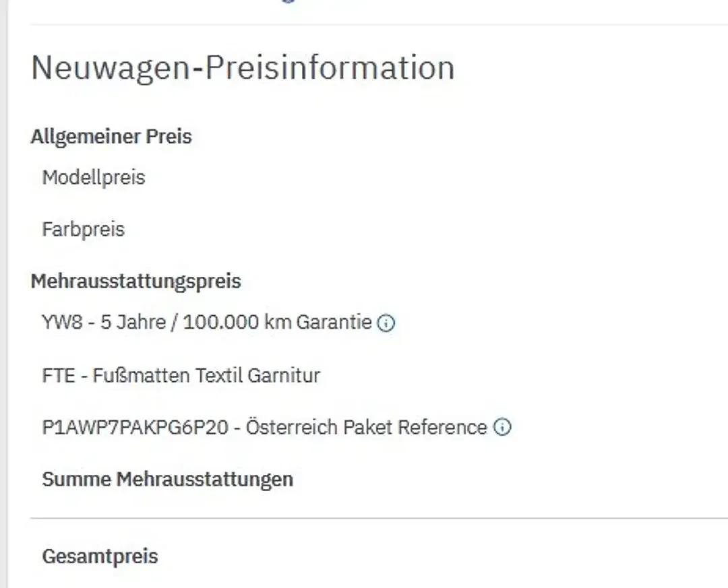The image size is (728, 588).
Task: Select the Farbpreis row
Action: click(84, 230)
